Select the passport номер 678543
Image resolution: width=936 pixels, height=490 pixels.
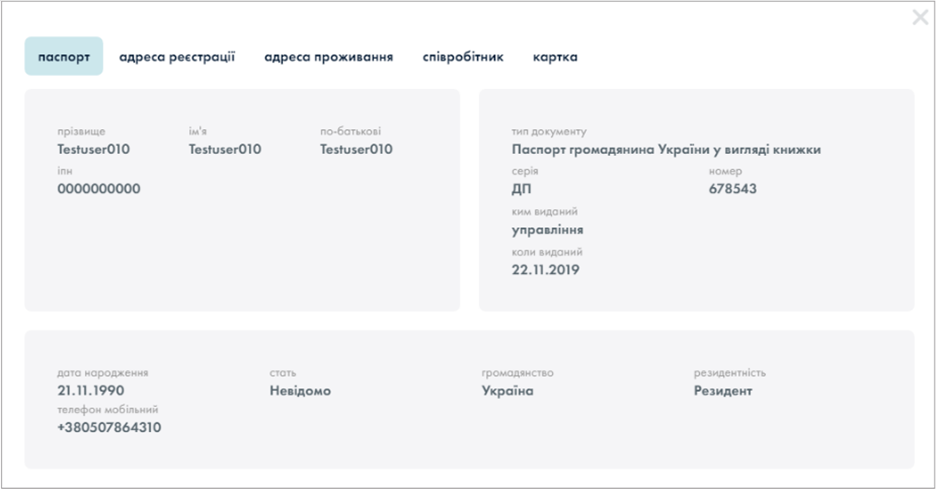pos(733,189)
